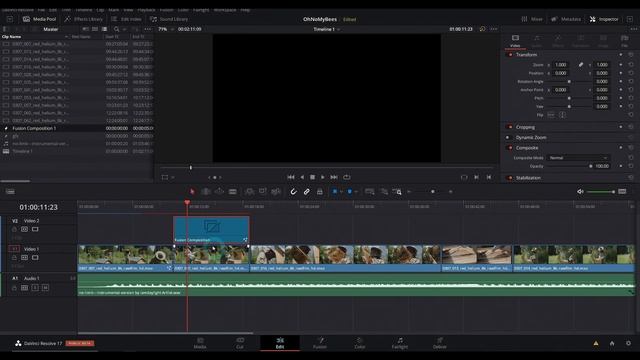Switch to the Video tab in Inspector

[515, 40]
